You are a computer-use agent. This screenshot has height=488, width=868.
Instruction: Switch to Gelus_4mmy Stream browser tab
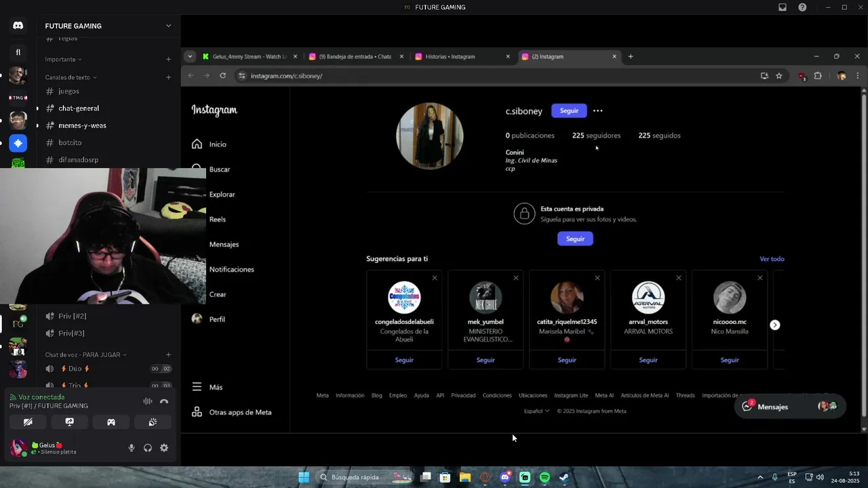pyautogui.click(x=250, y=56)
